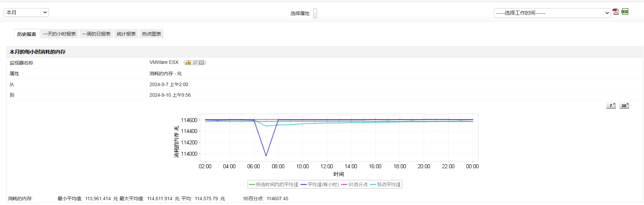This screenshot has height=205, width=644.
Task: Click the 114400 y-axis label
Action: (x=189, y=131)
